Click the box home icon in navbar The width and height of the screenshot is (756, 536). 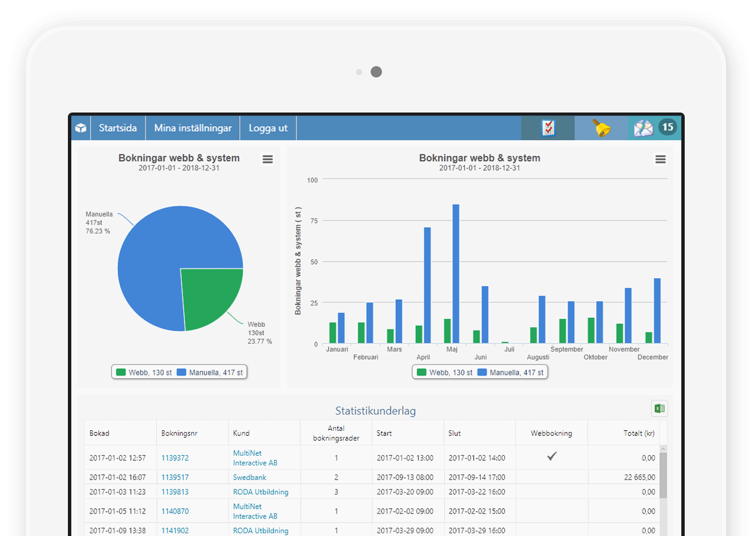[x=81, y=128]
